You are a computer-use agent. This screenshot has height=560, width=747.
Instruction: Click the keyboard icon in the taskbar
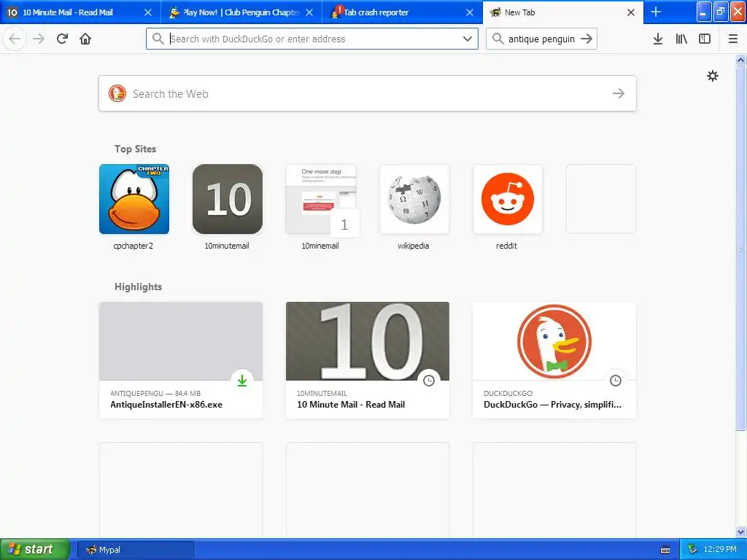click(665, 550)
